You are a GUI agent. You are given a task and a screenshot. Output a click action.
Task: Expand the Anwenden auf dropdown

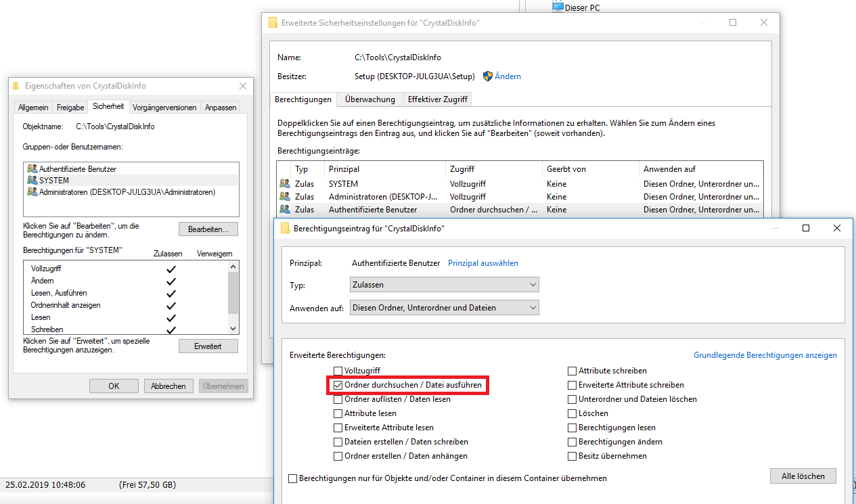pos(444,308)
